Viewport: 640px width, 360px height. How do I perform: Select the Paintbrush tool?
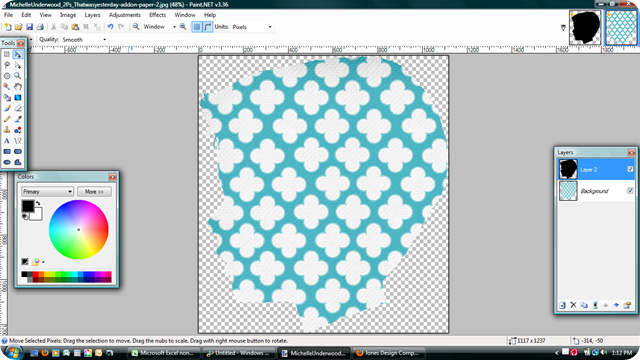pyautogui.click(x=7, y=108)
